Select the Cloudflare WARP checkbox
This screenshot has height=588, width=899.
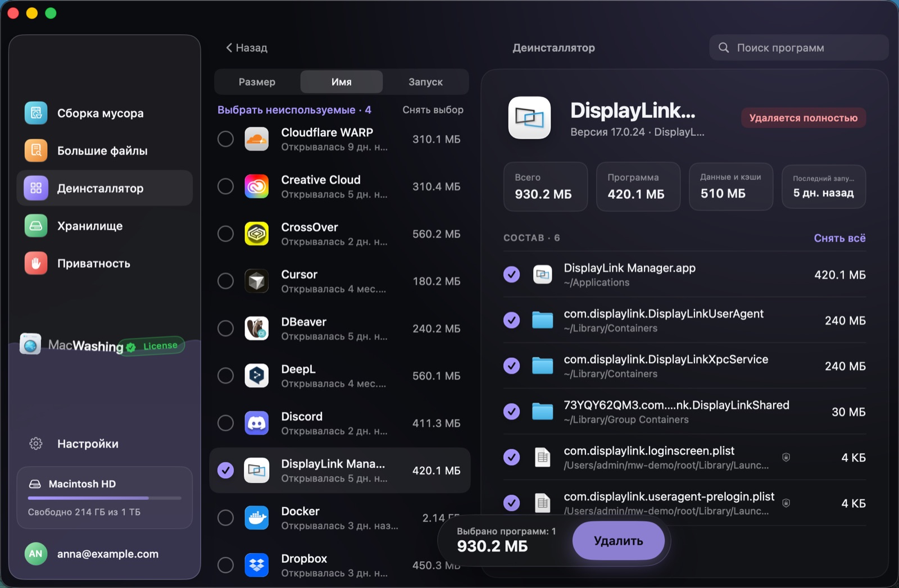pos(226,139)
